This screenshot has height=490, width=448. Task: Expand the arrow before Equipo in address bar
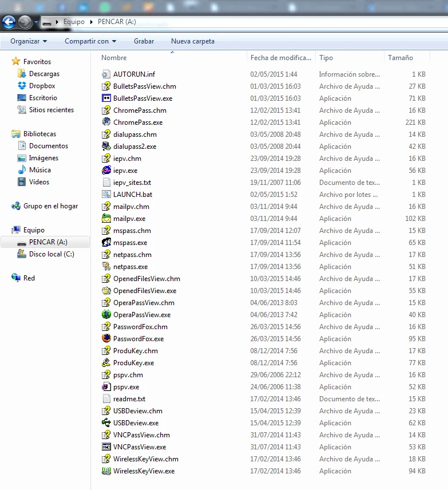[57, 22]
